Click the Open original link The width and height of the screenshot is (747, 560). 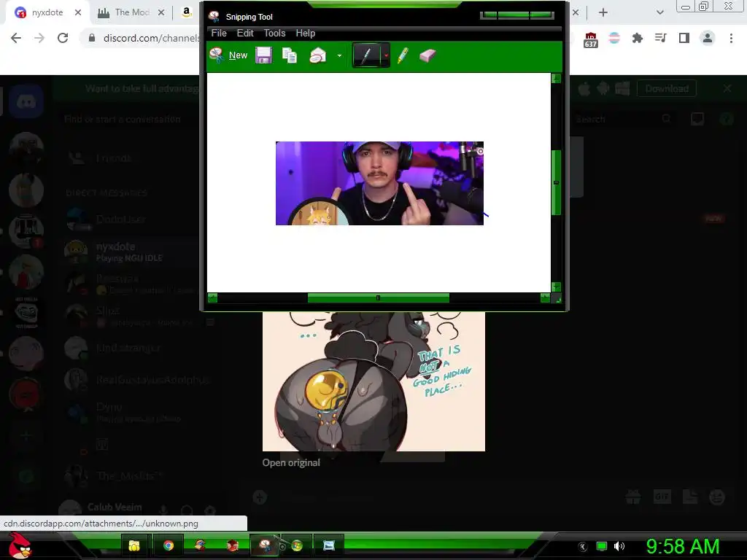291,463
